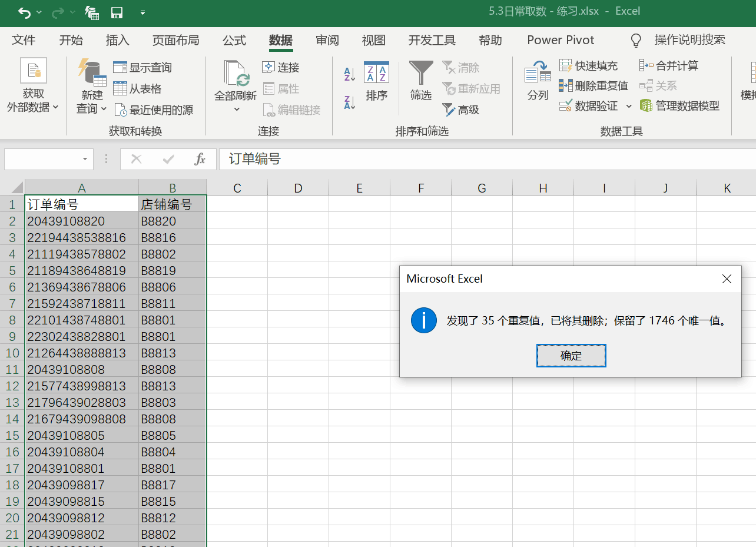Click 最近使用的源 in the ribbon
Screen dimensions: 756x547
point(154,110)
